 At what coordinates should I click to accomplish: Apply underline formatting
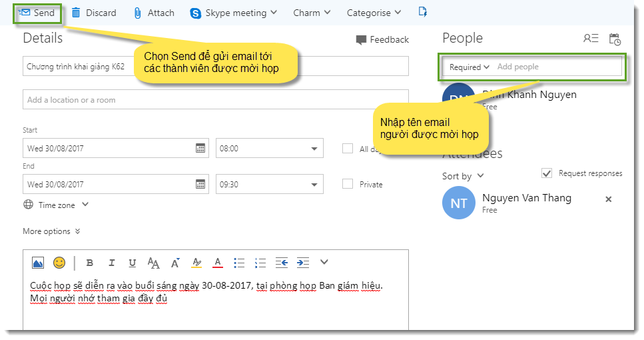[x=132, y=263]
